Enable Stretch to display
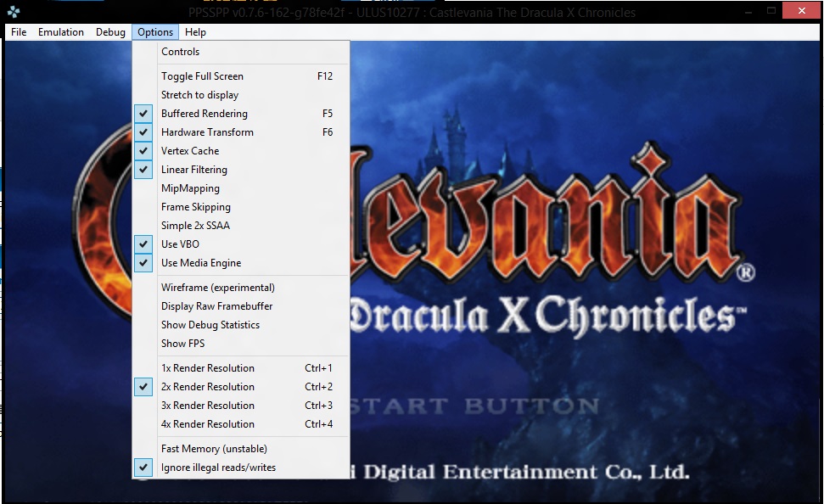Viewport: 824px width, 504px height. click(241, 94)
